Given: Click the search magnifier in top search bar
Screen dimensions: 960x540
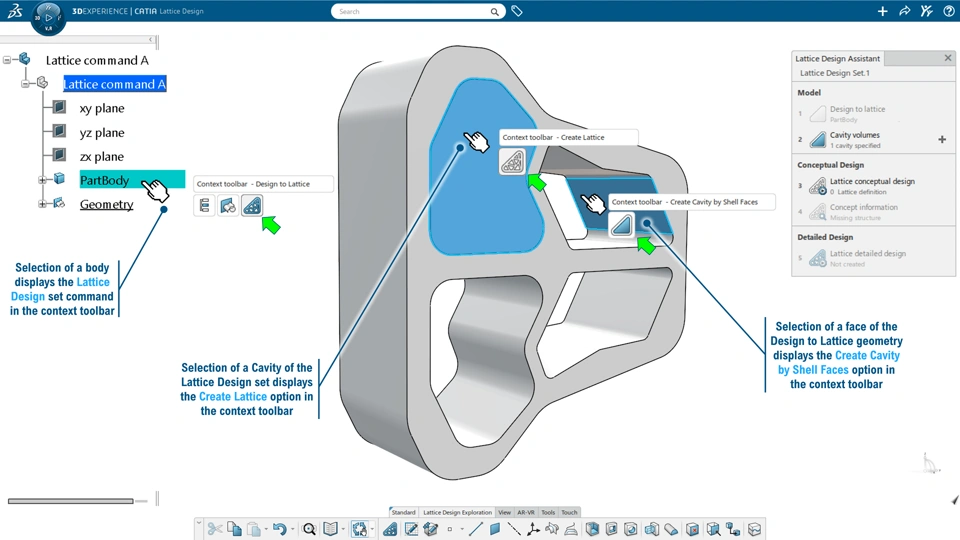Looking at the screenshot, I should click(494, 12).
